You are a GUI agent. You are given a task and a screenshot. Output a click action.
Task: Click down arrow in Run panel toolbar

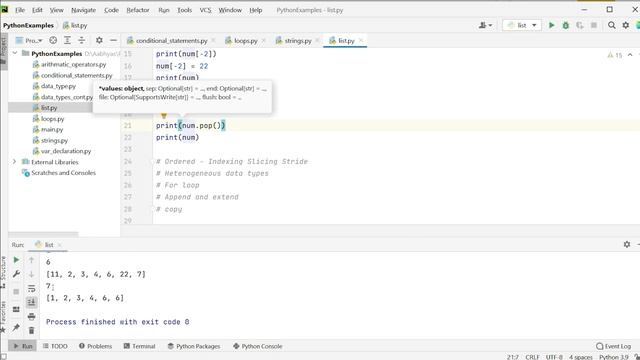pos(31,274)
